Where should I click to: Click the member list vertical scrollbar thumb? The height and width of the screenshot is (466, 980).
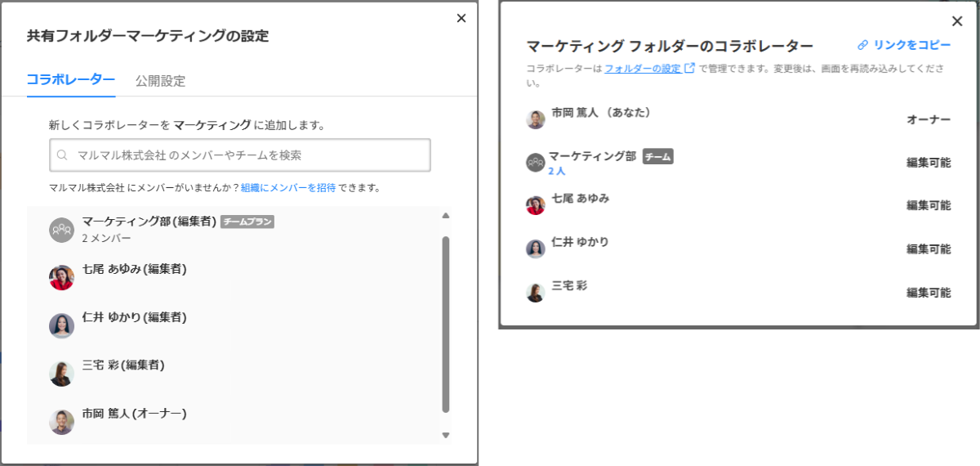click(445, 323)
